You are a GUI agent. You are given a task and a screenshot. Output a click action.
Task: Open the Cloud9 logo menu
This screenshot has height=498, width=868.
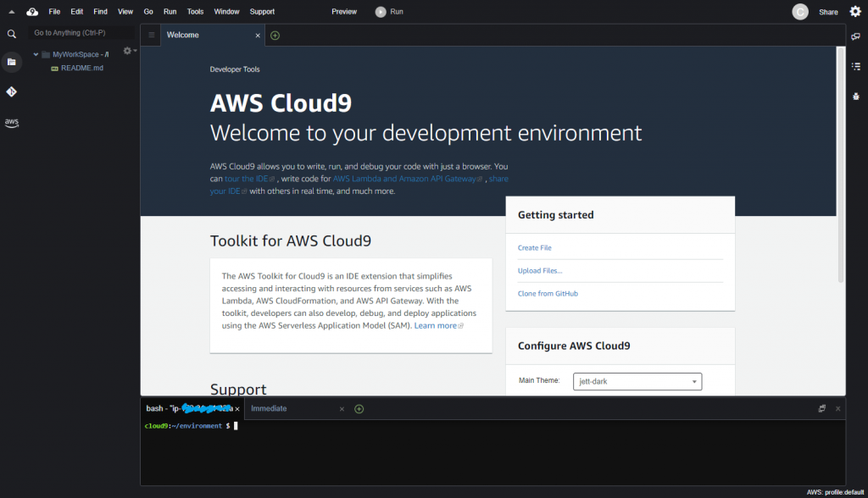(32, 12)
